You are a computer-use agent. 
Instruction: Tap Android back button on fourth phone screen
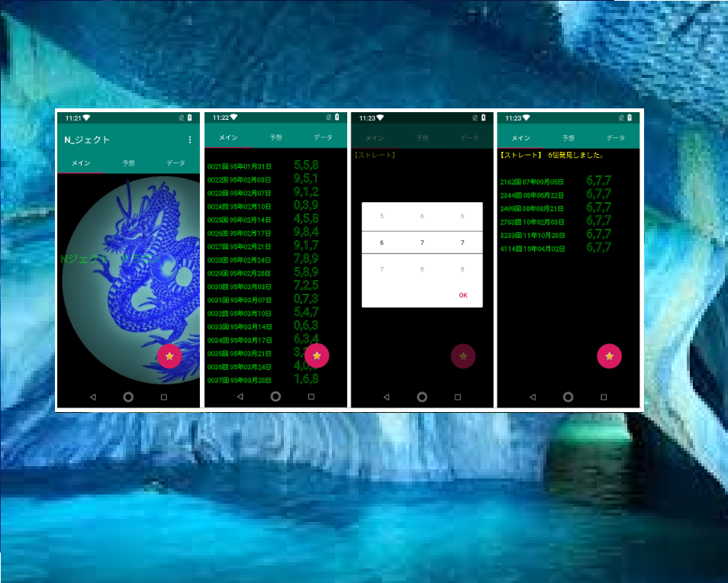coord(533,397)
